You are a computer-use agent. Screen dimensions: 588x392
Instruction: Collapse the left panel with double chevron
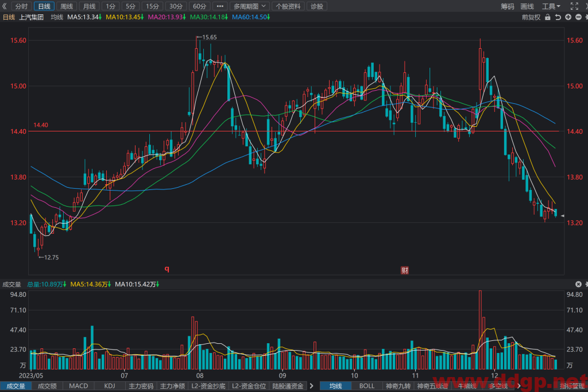click(5, 6)
